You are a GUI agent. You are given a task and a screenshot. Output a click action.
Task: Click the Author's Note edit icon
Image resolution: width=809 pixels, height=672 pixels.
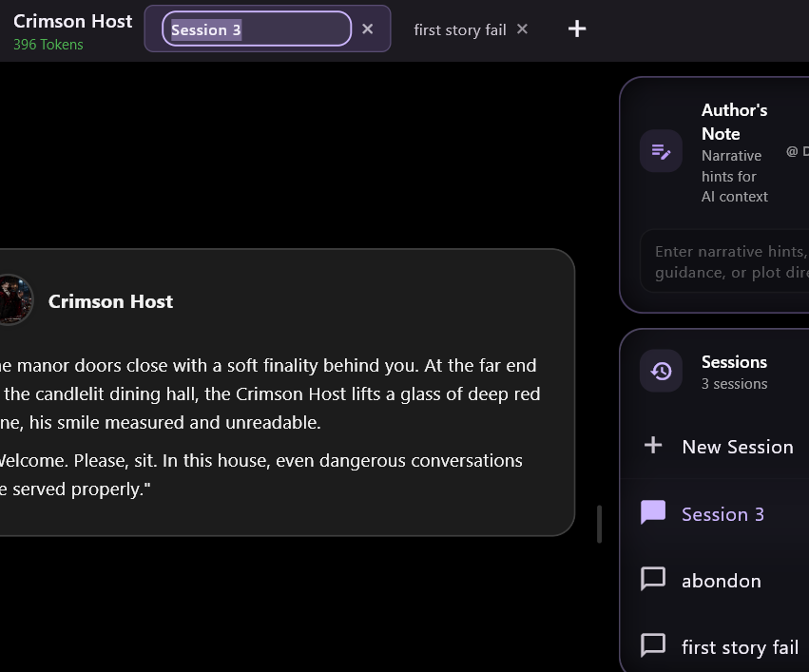[661, 151]
